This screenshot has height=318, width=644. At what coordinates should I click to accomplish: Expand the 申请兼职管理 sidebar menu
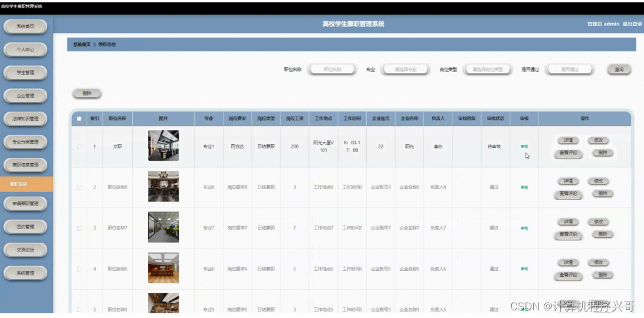click(25, 204)
